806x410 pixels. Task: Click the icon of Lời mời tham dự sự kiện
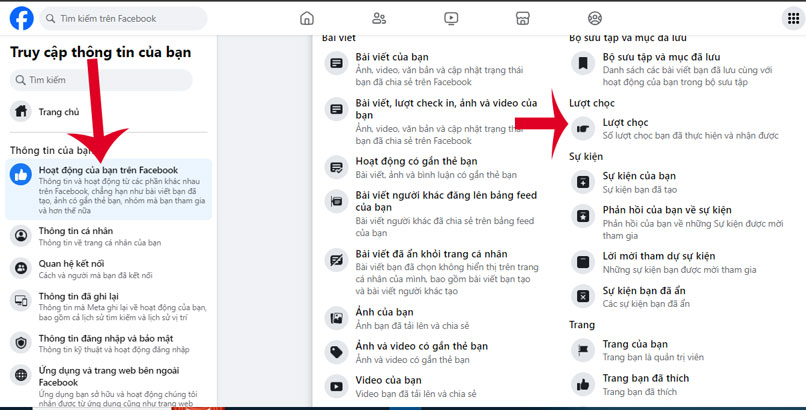point(583,262)
